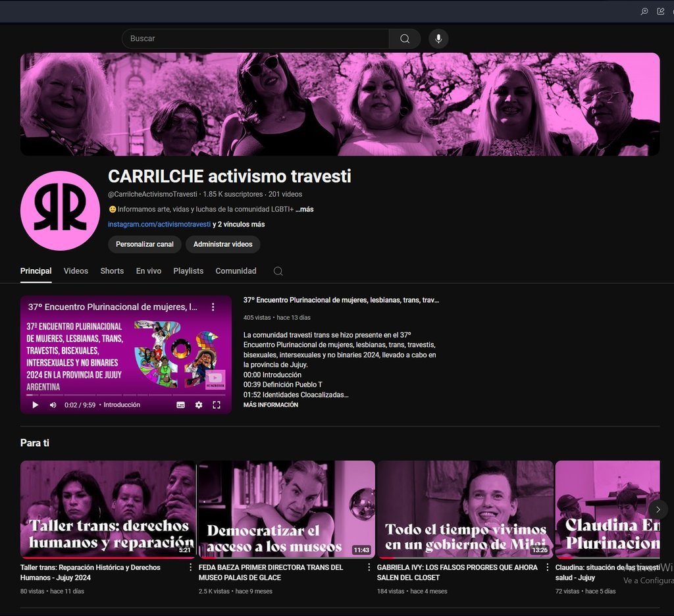Open options menu for Taller trans video

(x=190, y=567)
